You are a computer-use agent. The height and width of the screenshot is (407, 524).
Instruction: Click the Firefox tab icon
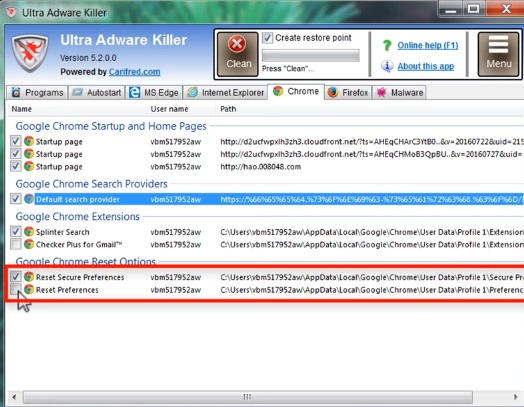(x=333, y=92)
